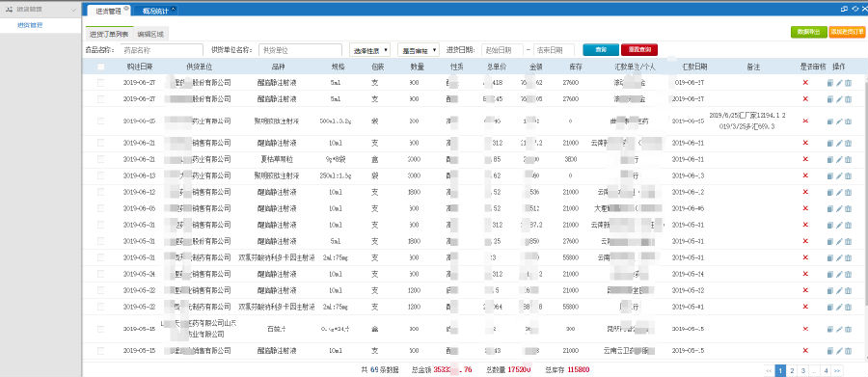Click the red X audit mark in 百蕊片 row
868x377 pixels.
point(805,329)
